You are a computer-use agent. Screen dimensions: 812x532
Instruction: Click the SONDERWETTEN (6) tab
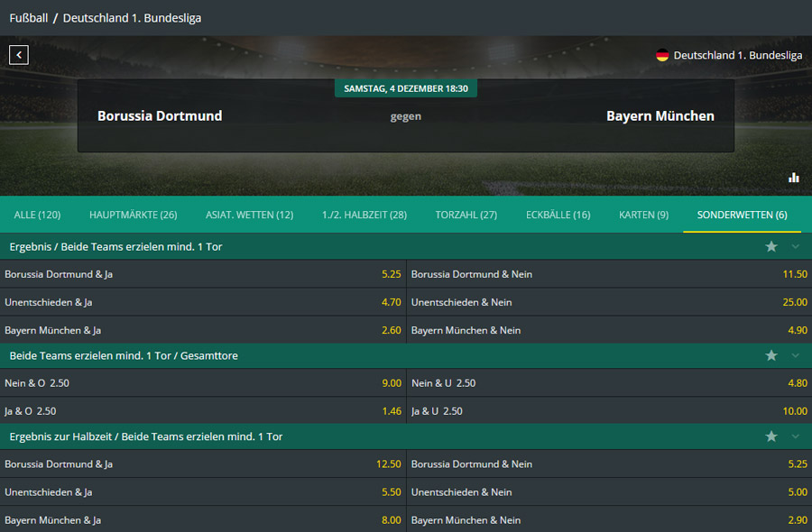pyautogui.click(x=743, y=215)
